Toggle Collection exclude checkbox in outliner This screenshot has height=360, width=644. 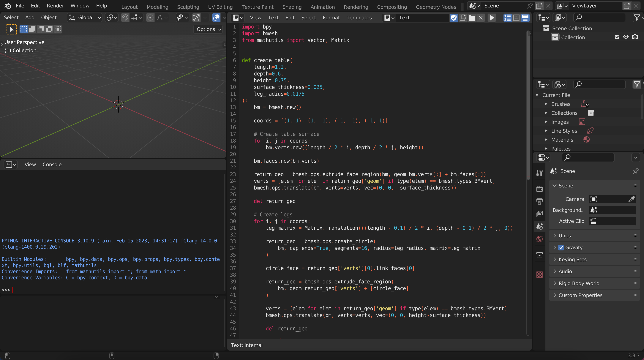(617, 37)
